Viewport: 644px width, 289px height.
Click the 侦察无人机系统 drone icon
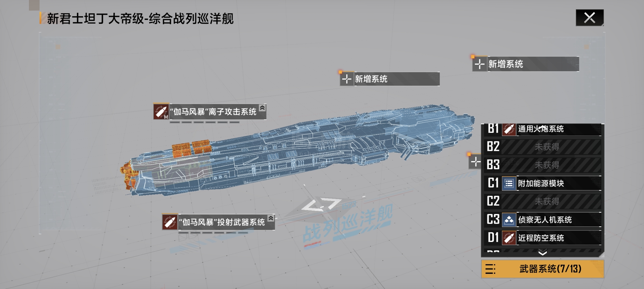[x=509, y=220]
